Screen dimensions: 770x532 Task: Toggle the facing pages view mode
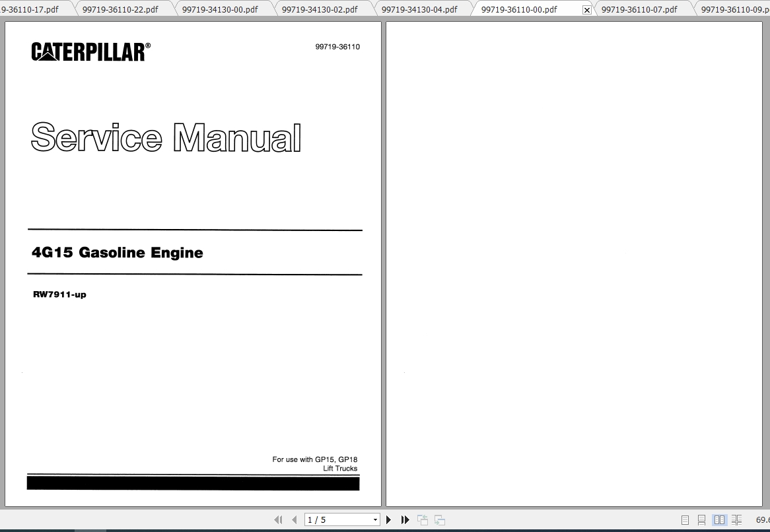click(x=719, y=519)
